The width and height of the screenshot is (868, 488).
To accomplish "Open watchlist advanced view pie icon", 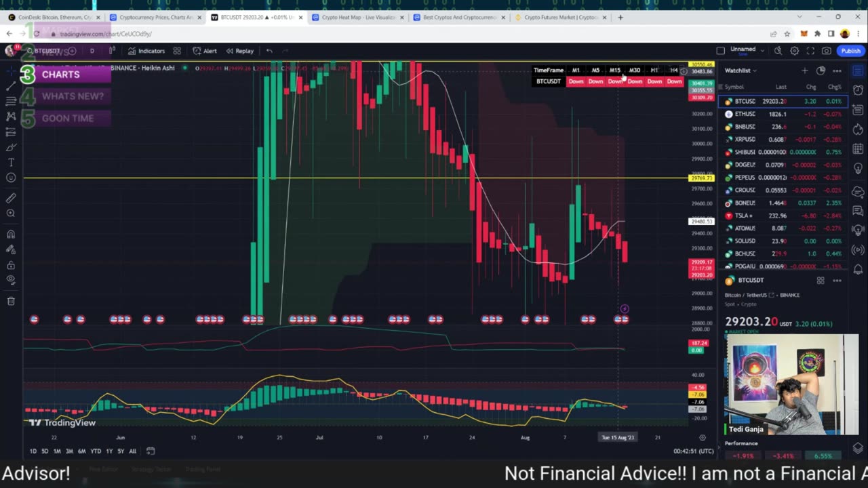I will [x=821, y=70].
